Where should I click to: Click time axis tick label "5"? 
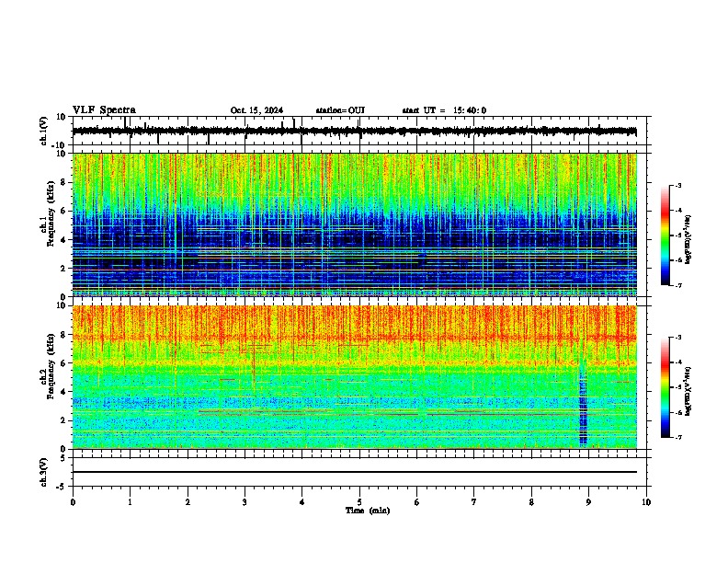[x=359, y=502]
